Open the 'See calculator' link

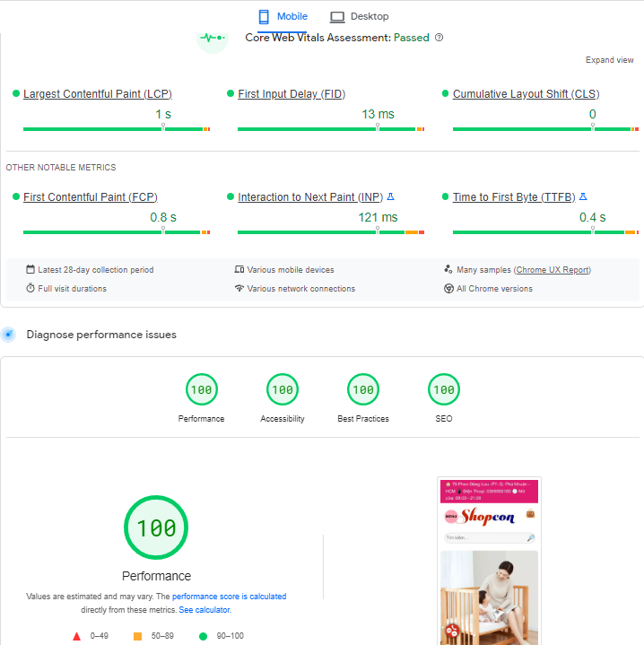click(205, 610)
